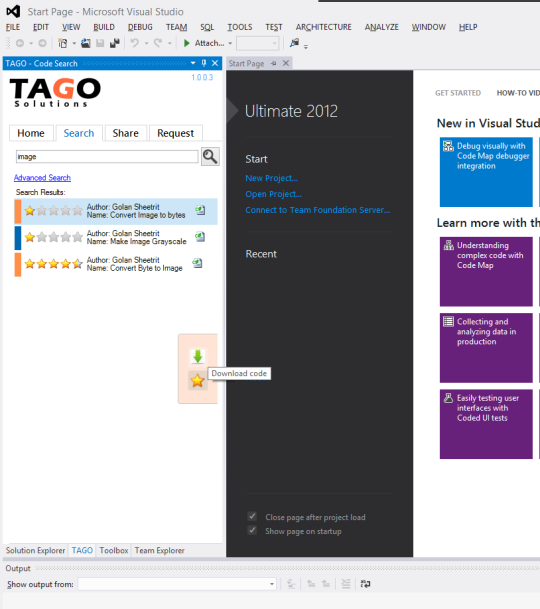Switch to the Request tab in TAGO
This screenshot has height=609, width=540.
click(175, 133)
